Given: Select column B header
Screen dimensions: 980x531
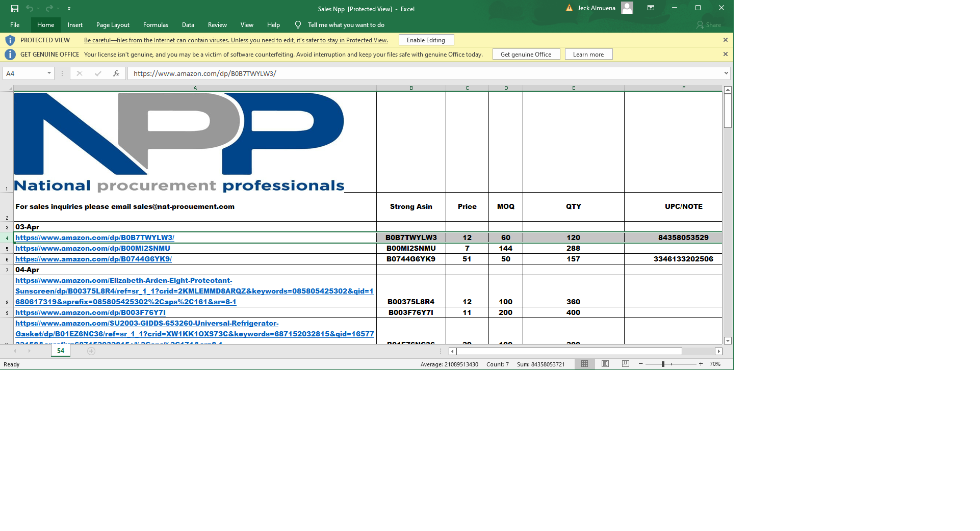Looking at the screenshot, I should coord(411,88).
